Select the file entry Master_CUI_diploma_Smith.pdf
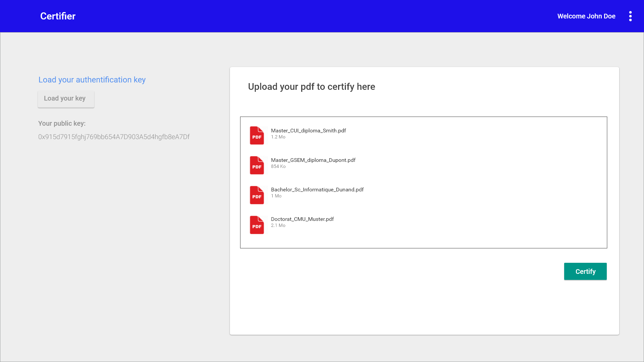644x362 pixels. point(308,131)
